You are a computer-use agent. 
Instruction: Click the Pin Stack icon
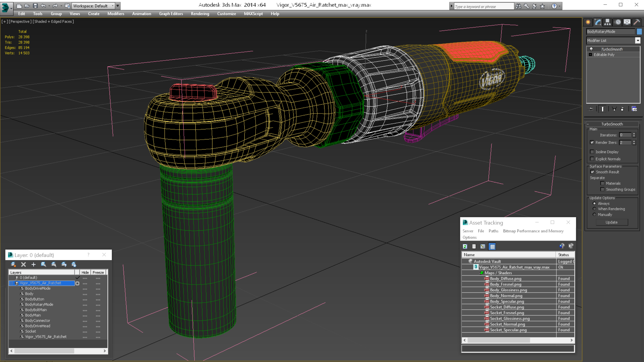coord(591,109)
